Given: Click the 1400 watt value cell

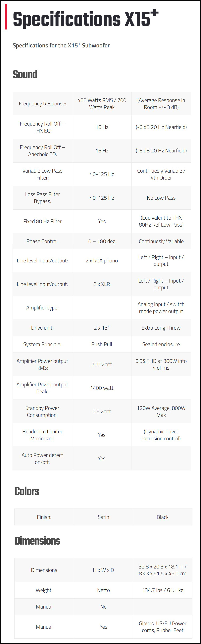Looking at the screenshot, I should (102, 388).
